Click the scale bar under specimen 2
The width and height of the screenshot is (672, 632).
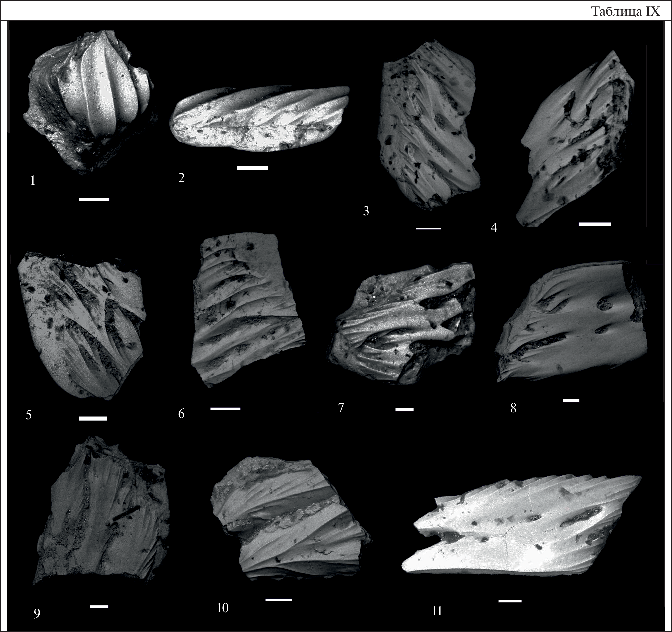pyautogui.click(x=253, y=168)
